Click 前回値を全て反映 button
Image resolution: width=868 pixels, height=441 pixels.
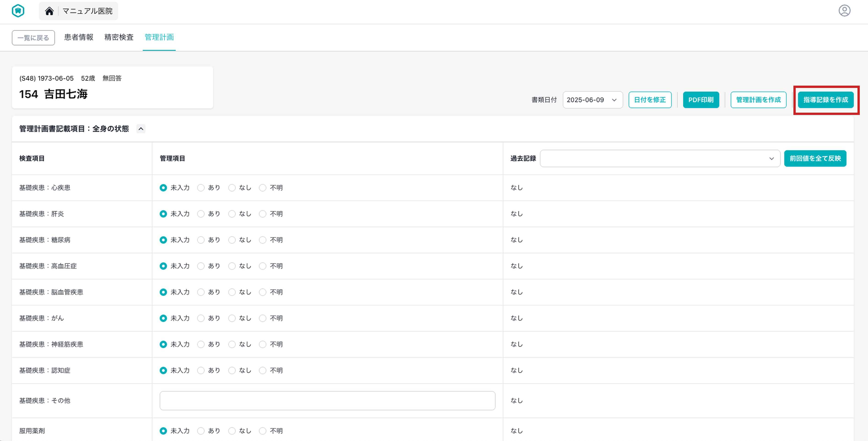[x=815, y=158]
